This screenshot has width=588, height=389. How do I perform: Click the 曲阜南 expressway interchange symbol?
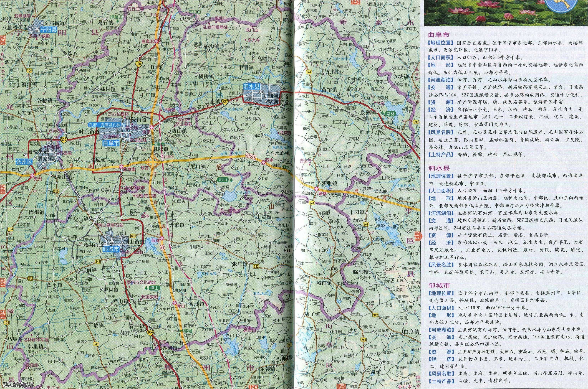tap(121, 167)
